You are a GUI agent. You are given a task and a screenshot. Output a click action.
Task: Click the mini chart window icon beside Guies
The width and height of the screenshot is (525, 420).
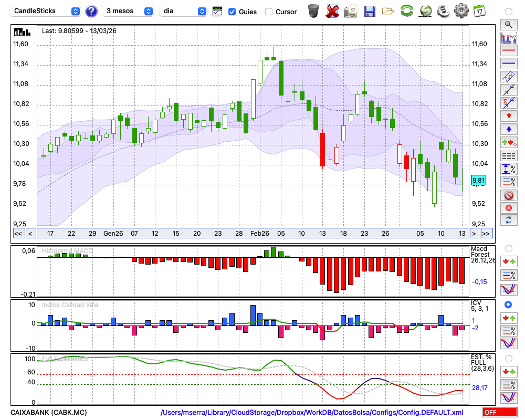pos(217,12)
